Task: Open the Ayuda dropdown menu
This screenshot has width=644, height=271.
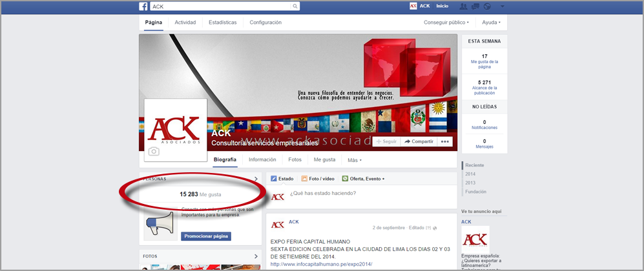Action: [x=491, y=23]
